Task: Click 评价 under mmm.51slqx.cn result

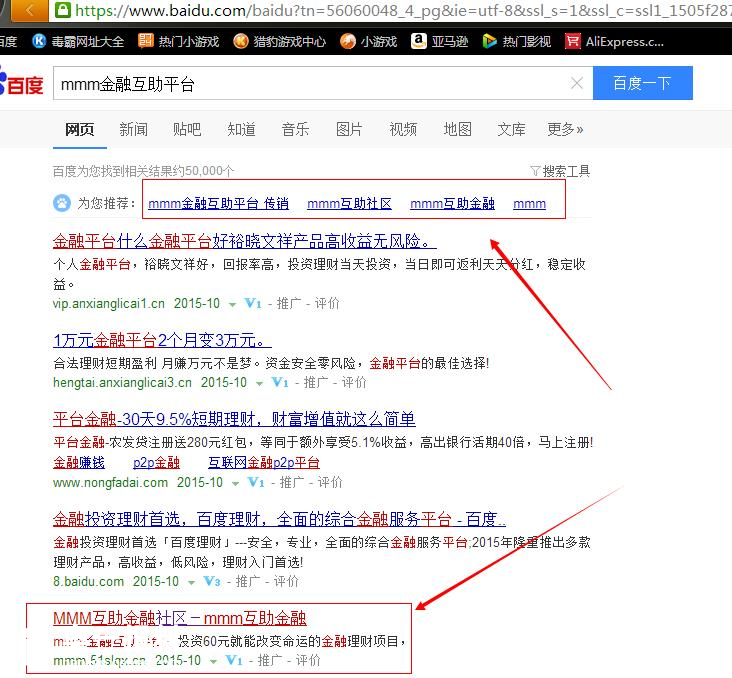Action: point(308,660)
